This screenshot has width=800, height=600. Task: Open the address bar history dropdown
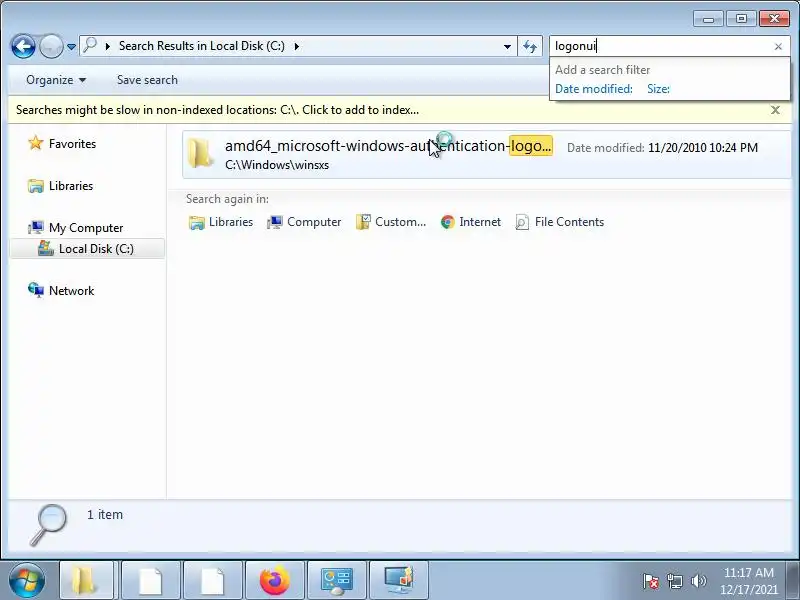coord(507,46)
